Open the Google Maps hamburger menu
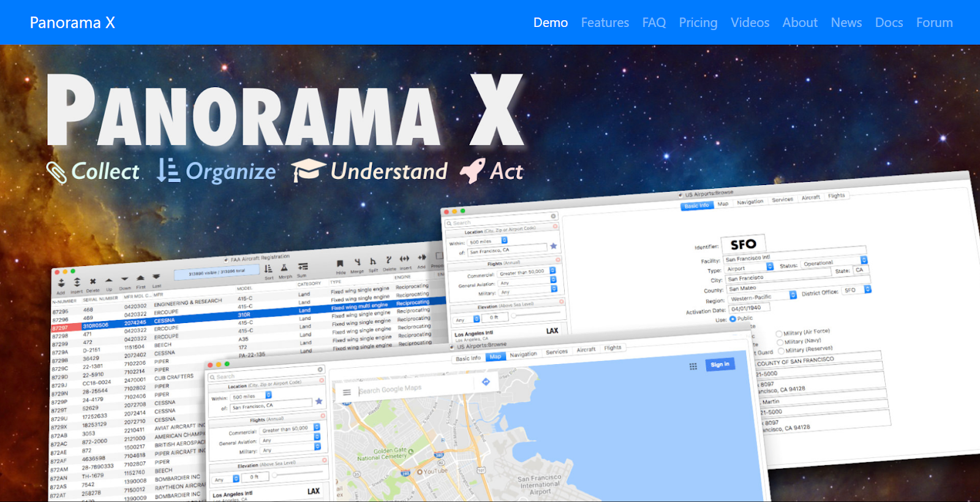Image resolution: width=980 pixels, height=502 pixels. 347,392
